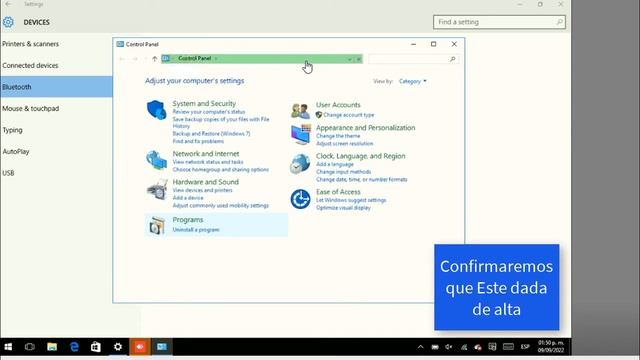Show hidden tray icons chevron
This screenshot has width=640, height=360.
420,347
